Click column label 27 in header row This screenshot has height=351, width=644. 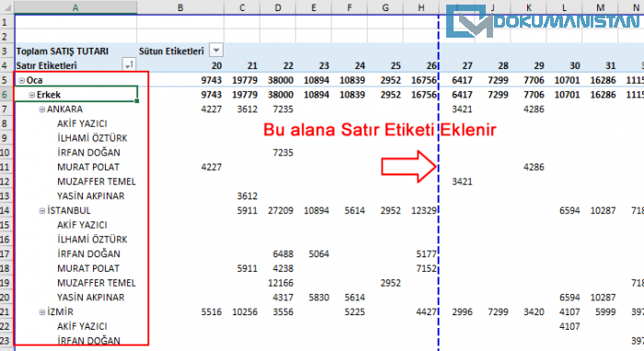pyautogui.click(x=467, y=65)
